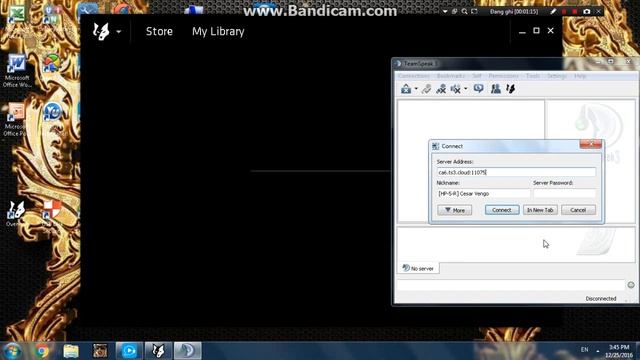640x360 pixels.
Task: Maximize the Overwolf window
Action: coord(536,31)
